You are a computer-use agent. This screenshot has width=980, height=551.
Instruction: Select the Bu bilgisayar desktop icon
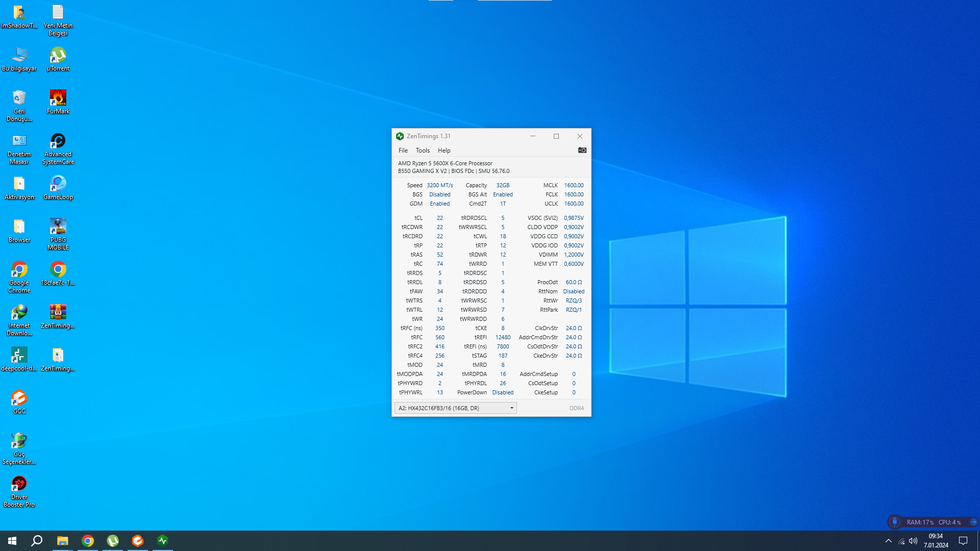tap(19, 60)
